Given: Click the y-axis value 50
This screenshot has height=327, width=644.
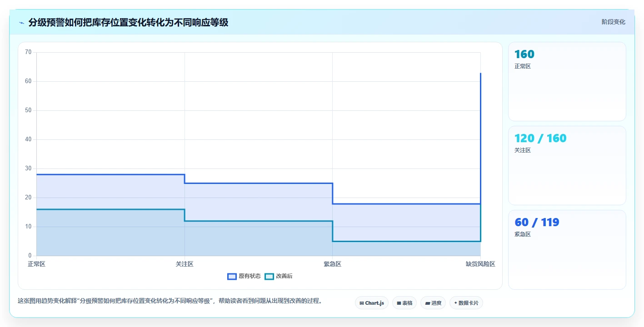Looking at the screenshot, I should 28,110.
